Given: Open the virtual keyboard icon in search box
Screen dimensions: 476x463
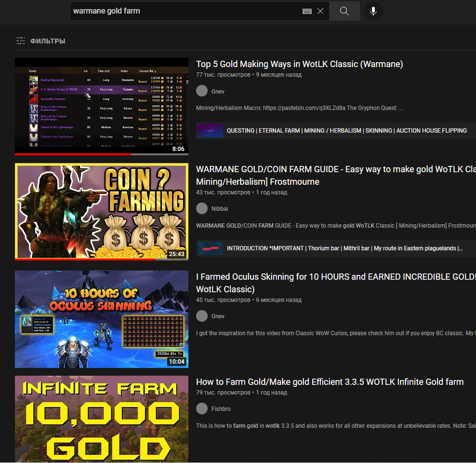Looking at the screenshot, I should coord(307,11).
